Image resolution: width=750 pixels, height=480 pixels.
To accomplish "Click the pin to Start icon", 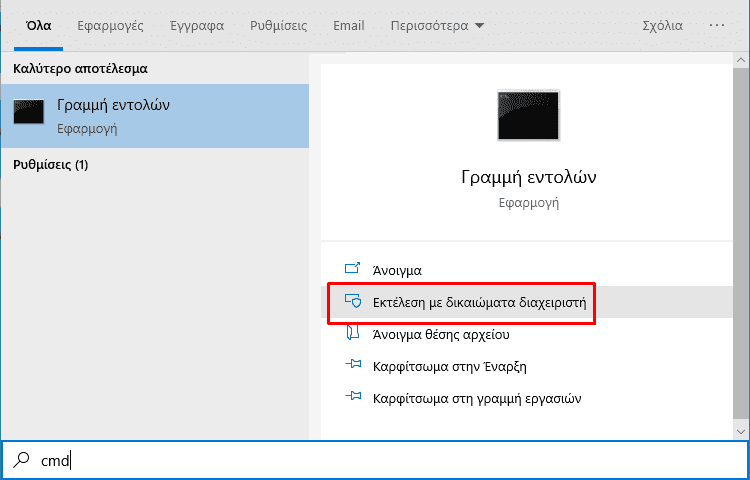I will pyautogui.click(x=352, y=366).
